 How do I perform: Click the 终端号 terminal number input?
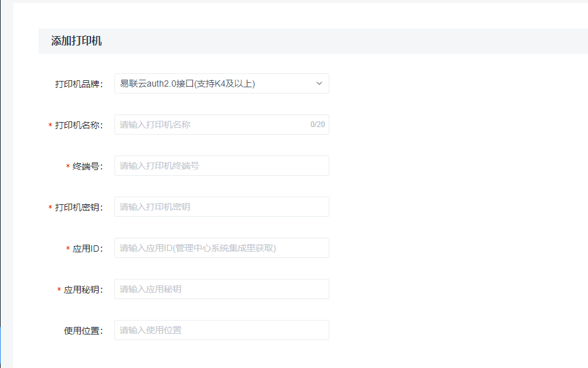click(x=221, y=166)
